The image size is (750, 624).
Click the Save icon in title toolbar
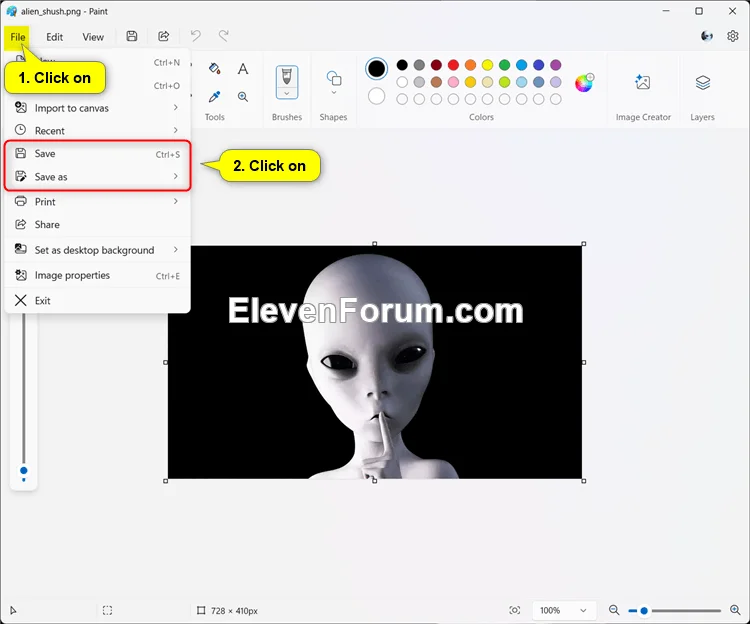click(132, 36)
